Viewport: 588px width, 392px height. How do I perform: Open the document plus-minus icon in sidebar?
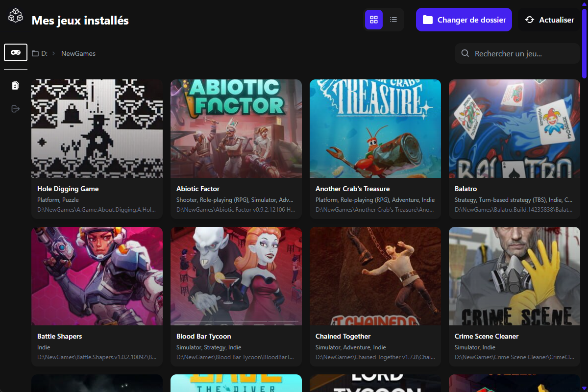click(x=16, y=86)
